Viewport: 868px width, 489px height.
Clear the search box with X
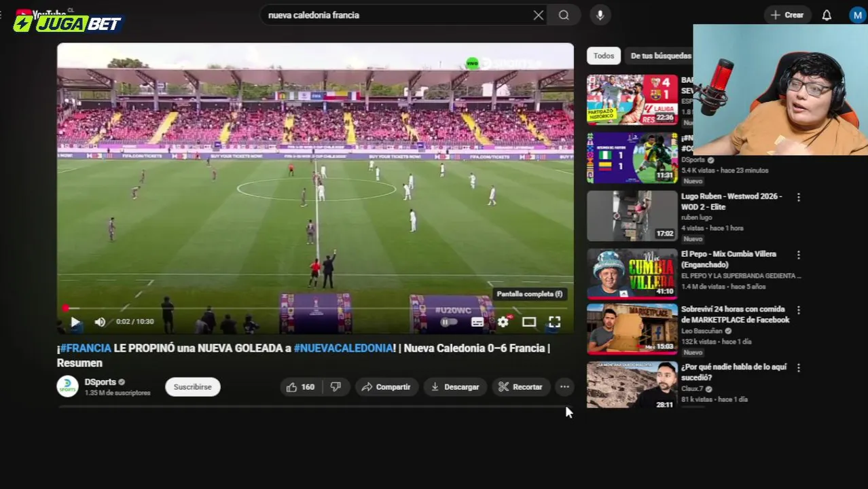pos(538,15)
